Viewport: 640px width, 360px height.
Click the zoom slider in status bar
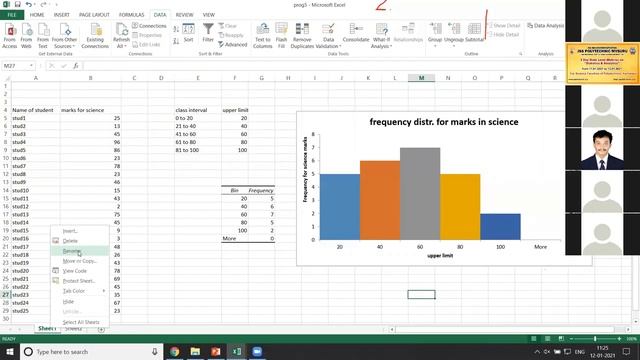(595, 339)
